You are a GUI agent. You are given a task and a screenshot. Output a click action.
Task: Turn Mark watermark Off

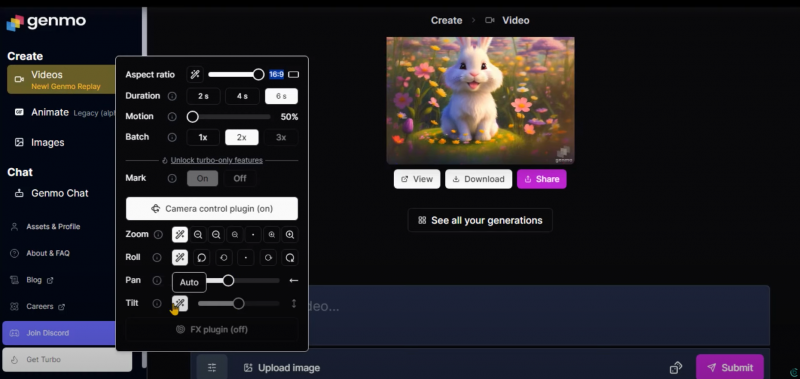click(x=240, y=179)
